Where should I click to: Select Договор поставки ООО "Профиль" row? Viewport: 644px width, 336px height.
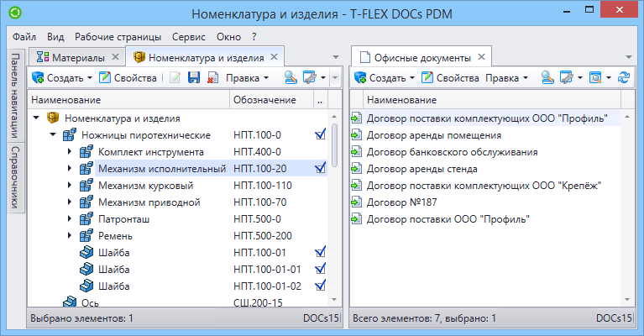tap(485, 219)
